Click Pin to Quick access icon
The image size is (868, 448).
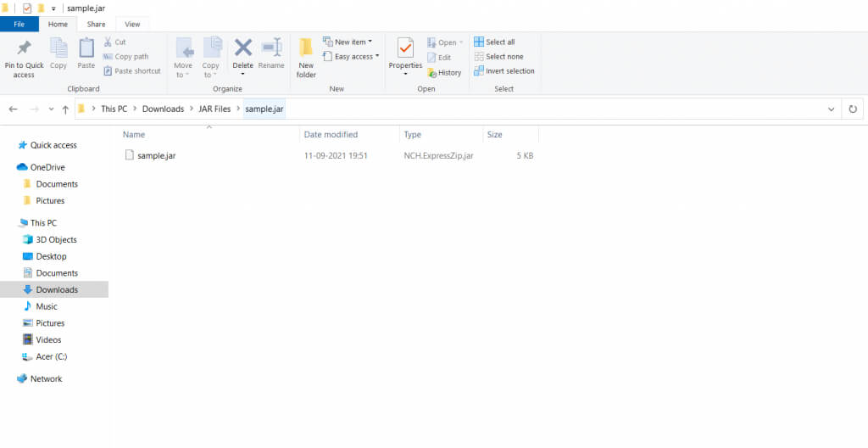[x=24, y=48]
